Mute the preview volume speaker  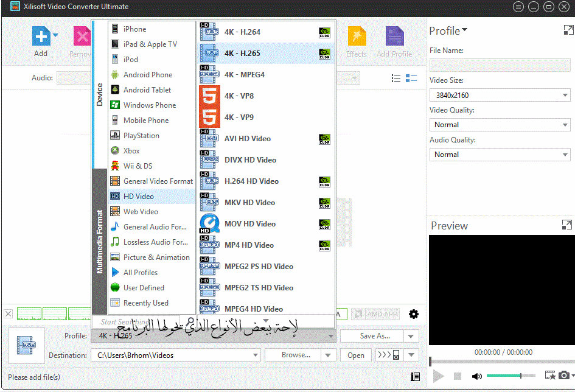(477, 376)
